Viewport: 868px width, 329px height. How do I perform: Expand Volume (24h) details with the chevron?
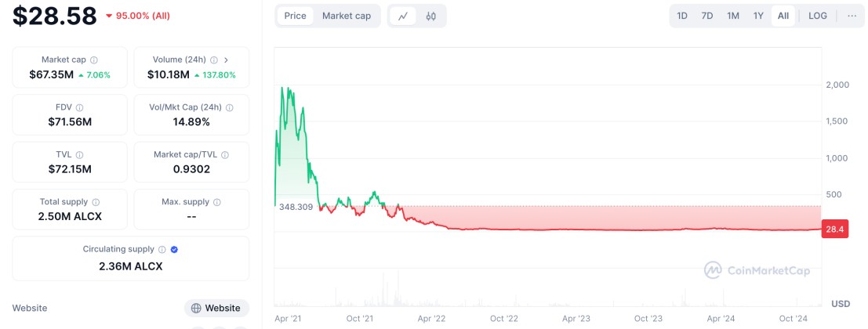coord(226,60)
